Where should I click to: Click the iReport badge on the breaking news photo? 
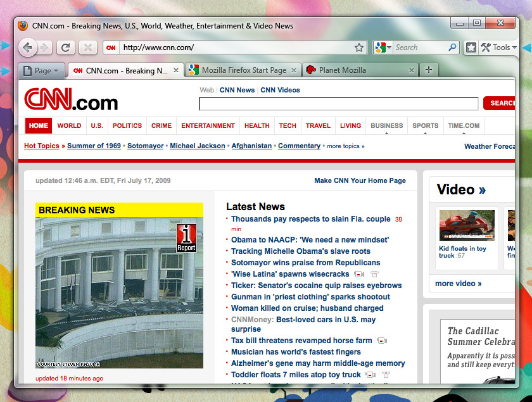click(x=186, y=238)
